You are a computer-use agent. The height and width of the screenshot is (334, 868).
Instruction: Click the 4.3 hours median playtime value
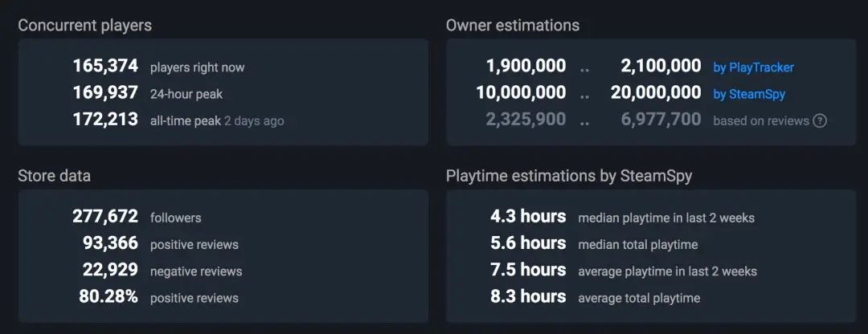tap(528, 217)
